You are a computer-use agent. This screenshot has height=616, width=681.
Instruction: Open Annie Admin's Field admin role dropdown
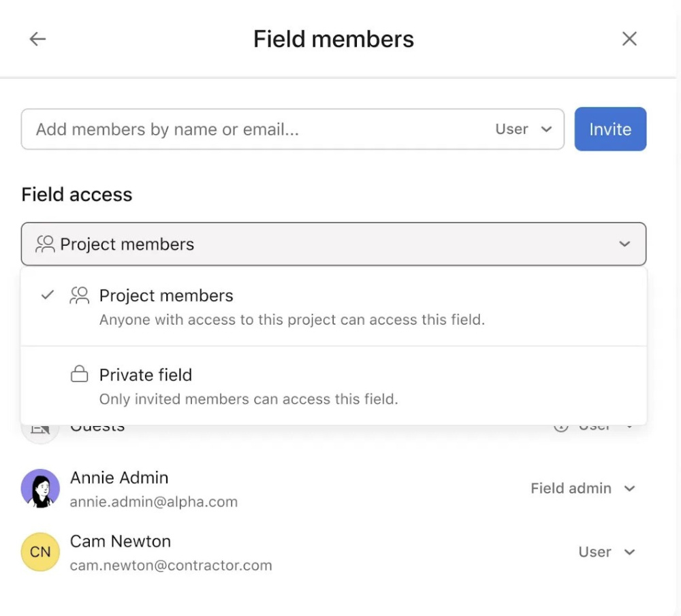[583, 488]
